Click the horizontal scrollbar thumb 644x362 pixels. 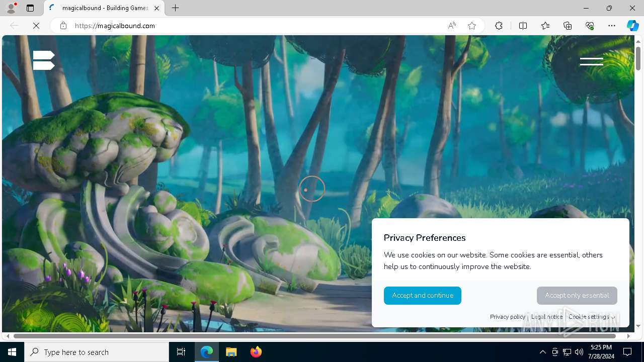pos(315,336)
